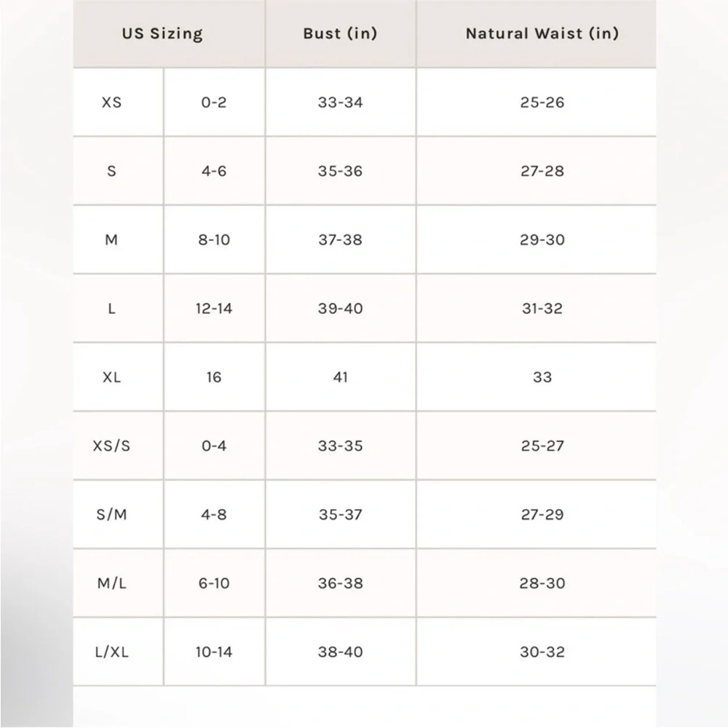This screenshot has width=728, height=728.
Task: Select the S/M combined size cell
Action: point(111,515)
